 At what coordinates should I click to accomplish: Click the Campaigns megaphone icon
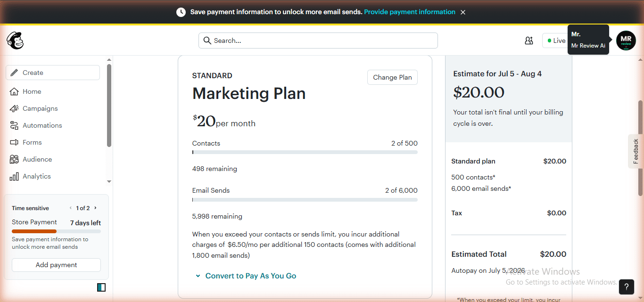tap(14, 108)
